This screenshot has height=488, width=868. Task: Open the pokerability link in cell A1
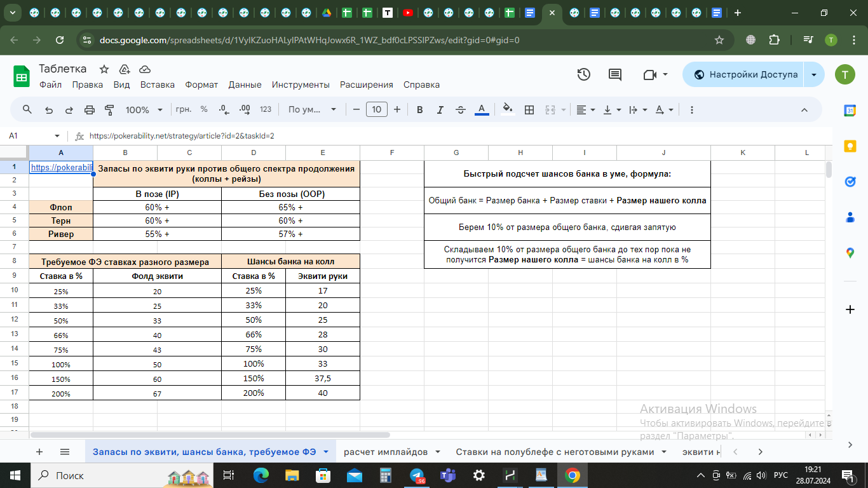61,167
